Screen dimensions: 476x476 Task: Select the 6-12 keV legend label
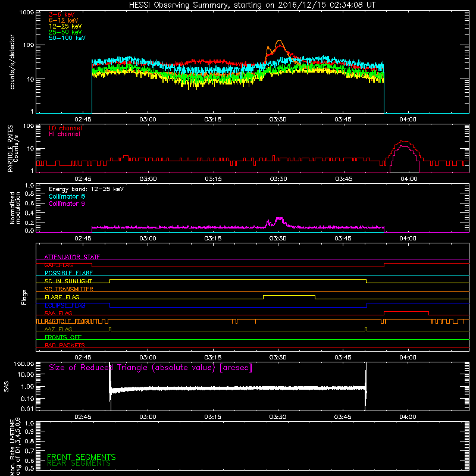click(63, 20)
